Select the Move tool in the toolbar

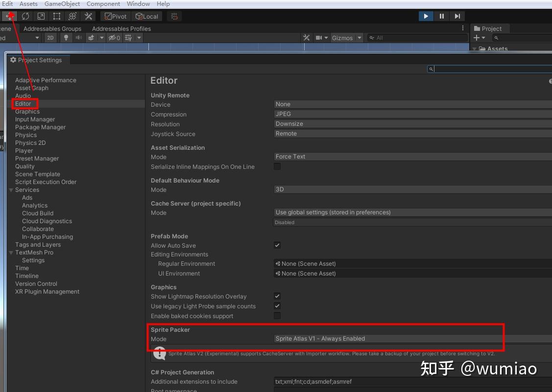pos(10,16)
